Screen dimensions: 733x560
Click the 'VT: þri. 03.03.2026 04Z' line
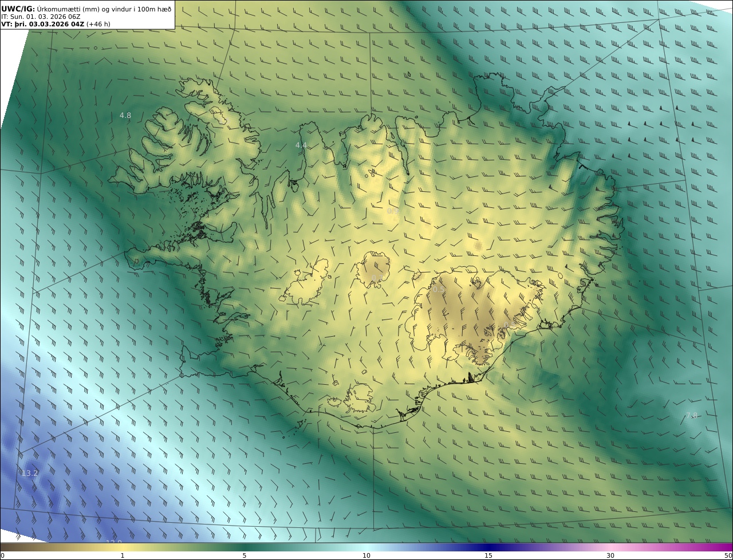point(44,24)
